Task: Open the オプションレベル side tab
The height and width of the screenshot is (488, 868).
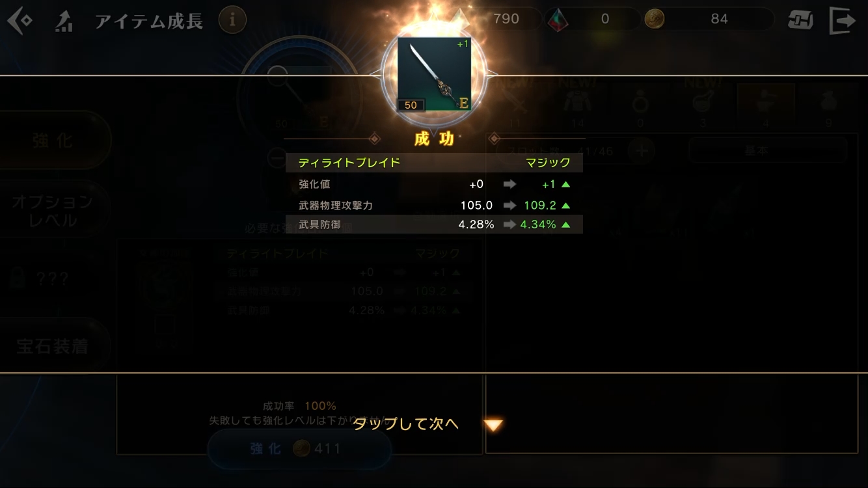Action: point(53,210)
